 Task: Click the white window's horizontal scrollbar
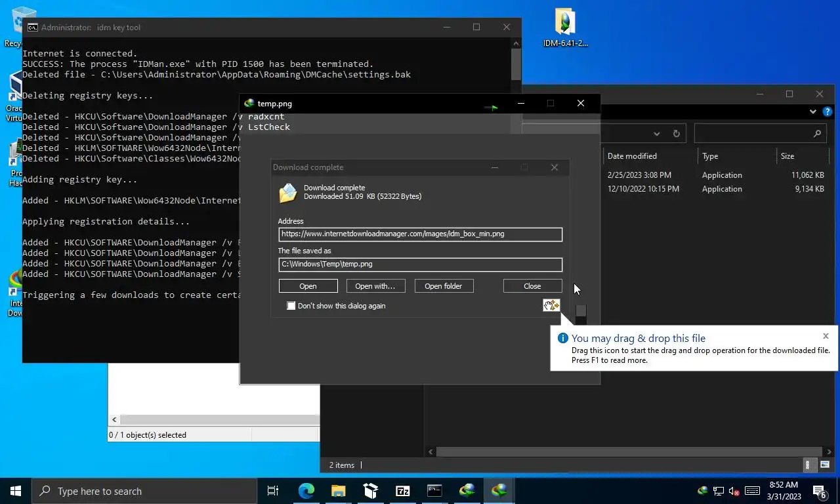point(219,419)
